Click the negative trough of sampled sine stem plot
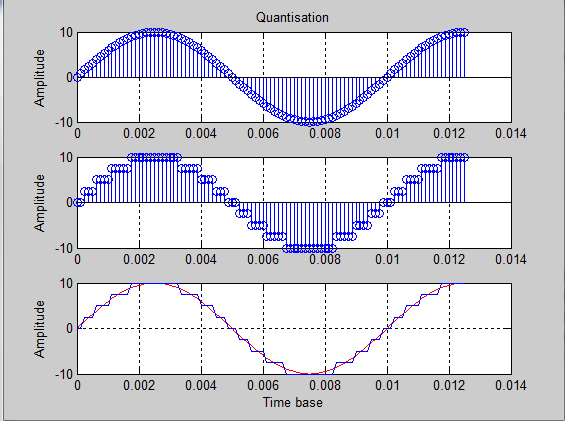Viewport: 565px width, 421px height. [x=310, y=122]
